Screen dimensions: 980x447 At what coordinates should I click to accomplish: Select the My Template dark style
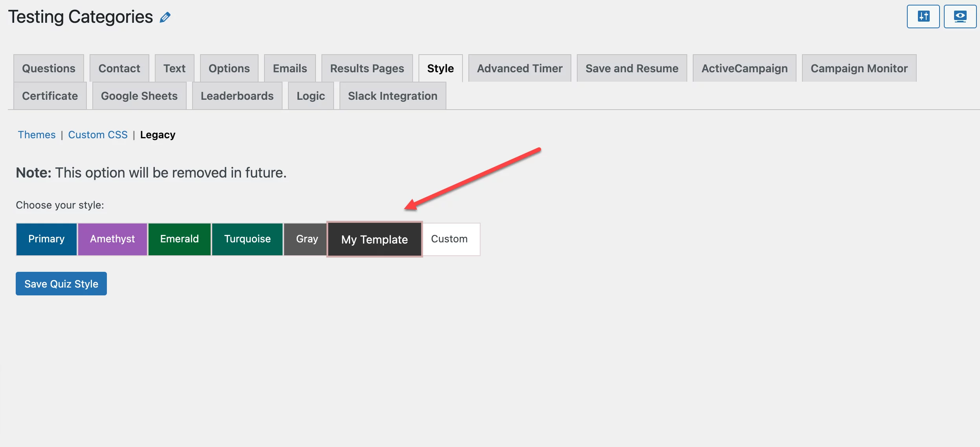pos(374,239)
